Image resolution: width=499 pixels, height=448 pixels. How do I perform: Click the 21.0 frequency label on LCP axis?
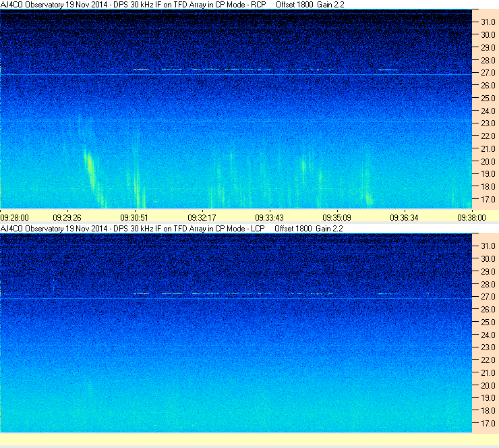488,373
